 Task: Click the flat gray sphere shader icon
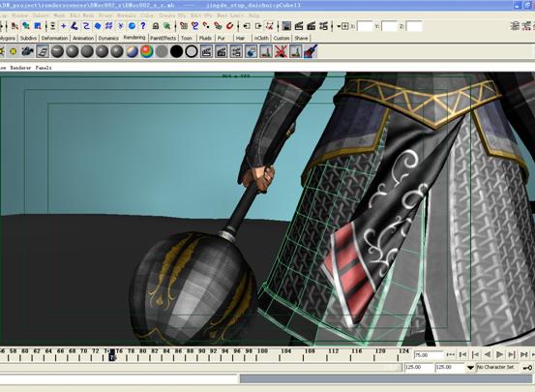[x=162, y=51]
